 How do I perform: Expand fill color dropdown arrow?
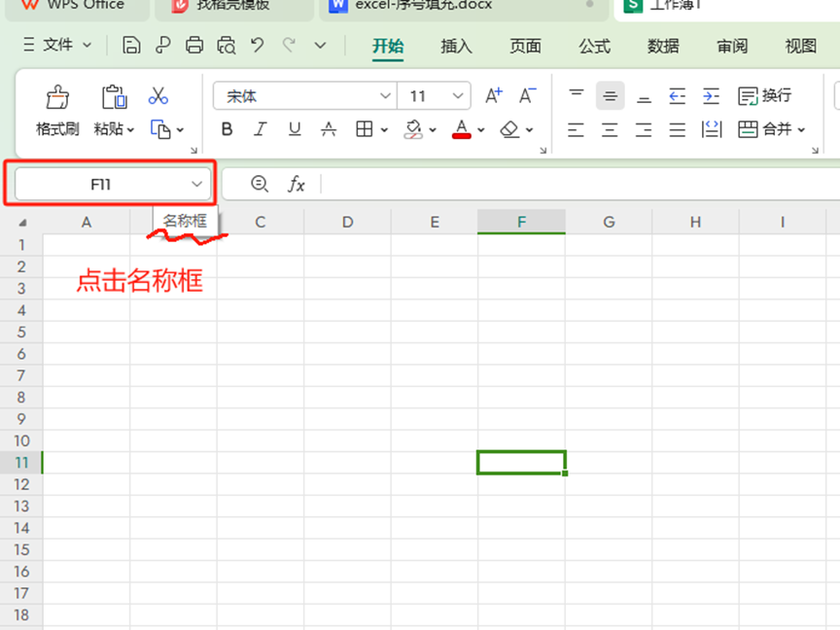pos(433,129)
